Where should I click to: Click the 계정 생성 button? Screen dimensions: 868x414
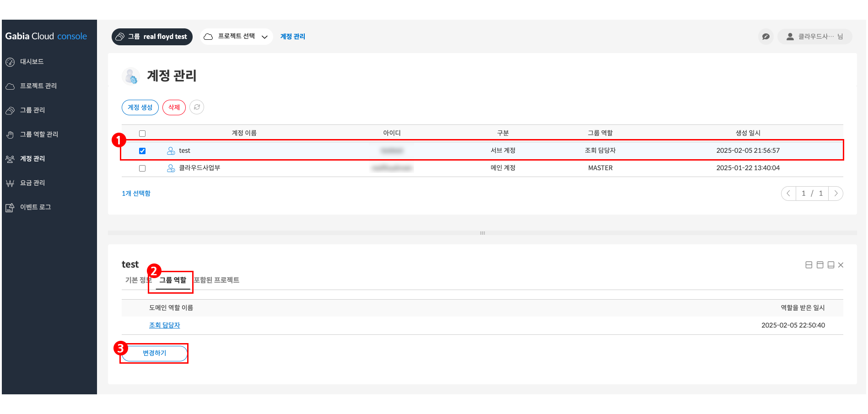tap(140, 108)
